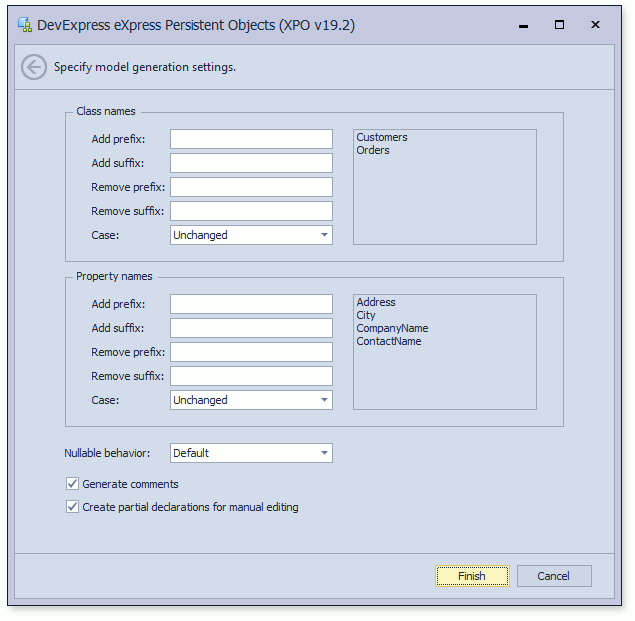The width and height of the screenshot is (635, 621).
Task: Focus Property names Add suffix field
Action: point(251,328)
